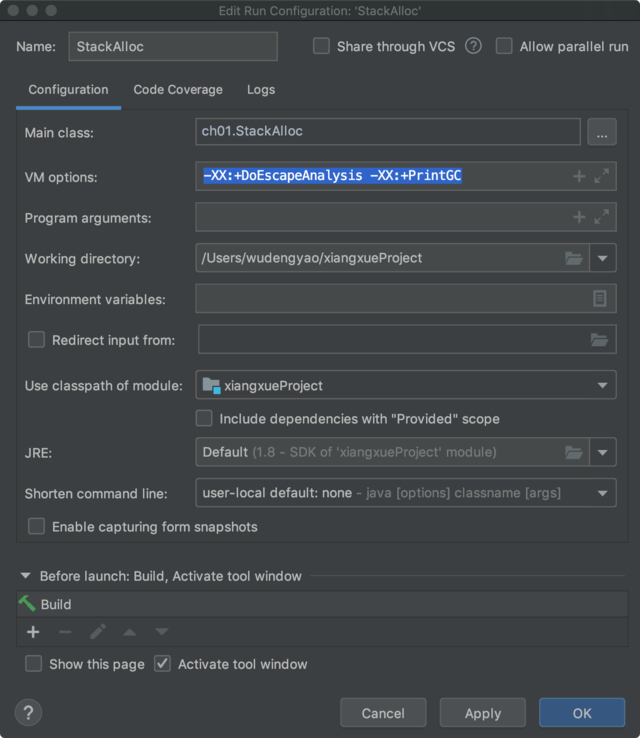Open Use classpath of module dropdown
The height and width of the screenshot is (738, 640).
[x=602, y=385]
